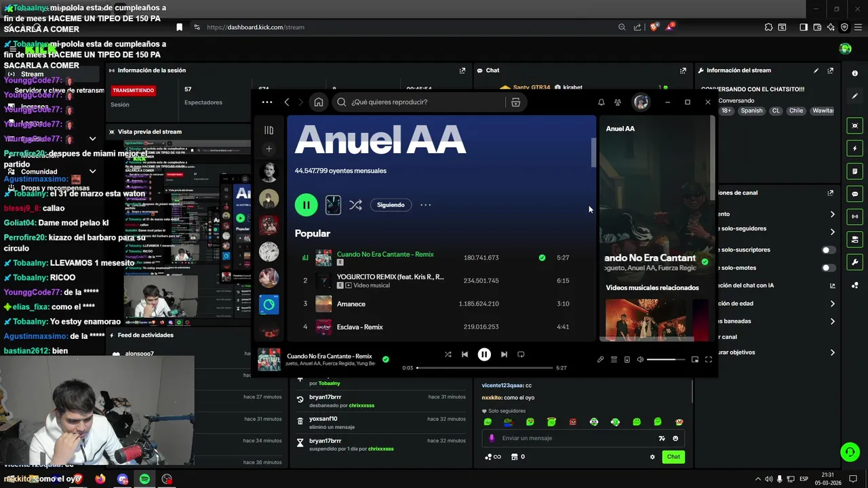This screenshot has height=488, width=868.
Task: Send message with green Chat button
Action: 673,457
